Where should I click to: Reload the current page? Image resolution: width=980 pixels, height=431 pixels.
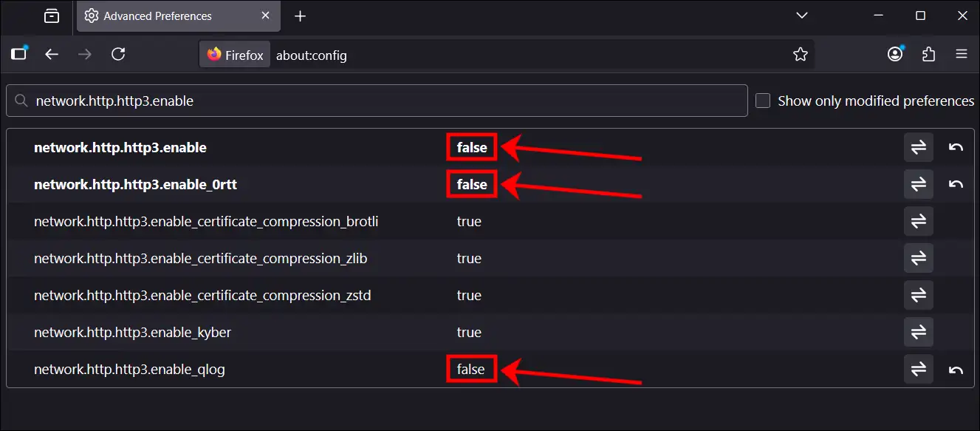point(117,54)
